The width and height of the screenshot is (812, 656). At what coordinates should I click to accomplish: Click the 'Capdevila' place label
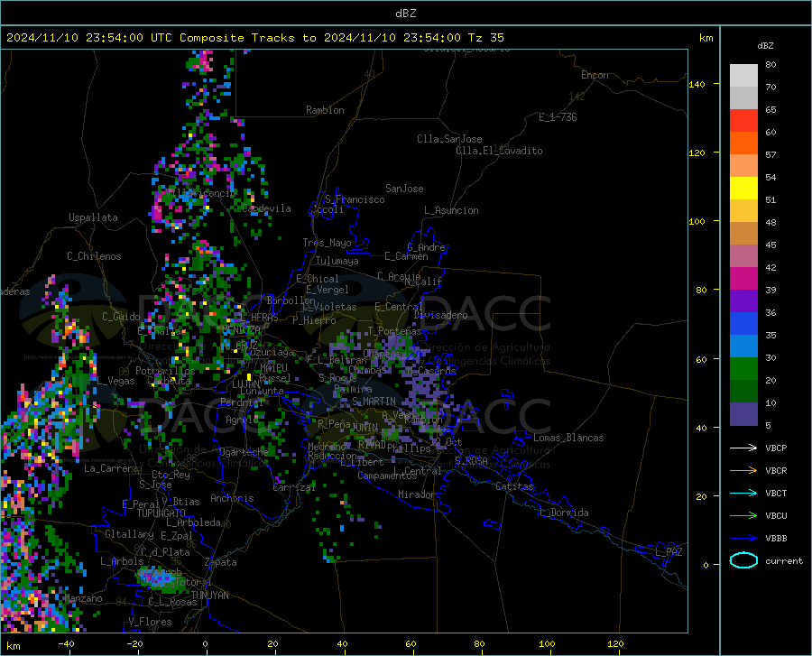[x=266, y=208]
